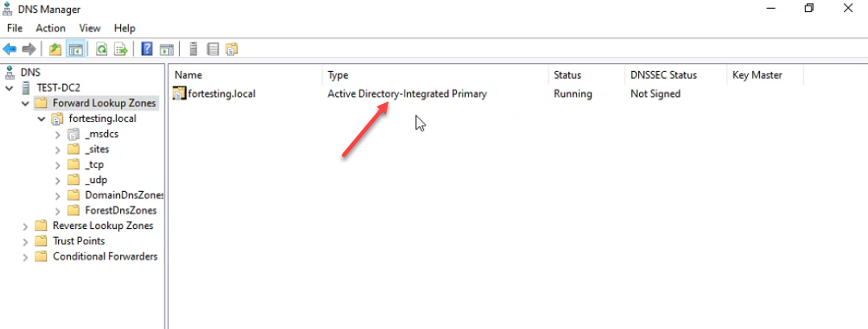The image size is (868, 329).
Task: Select the _sites tree item
Action: pos(97,149)
